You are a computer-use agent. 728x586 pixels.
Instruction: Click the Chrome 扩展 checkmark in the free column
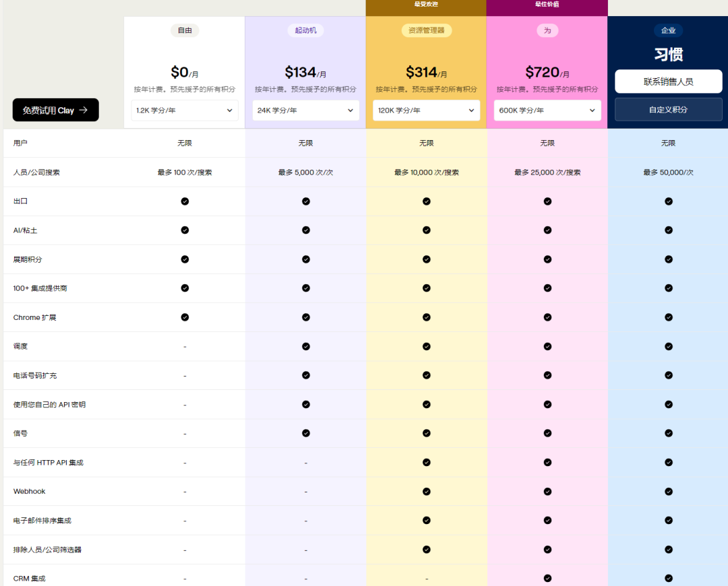[x=185, y=317]
